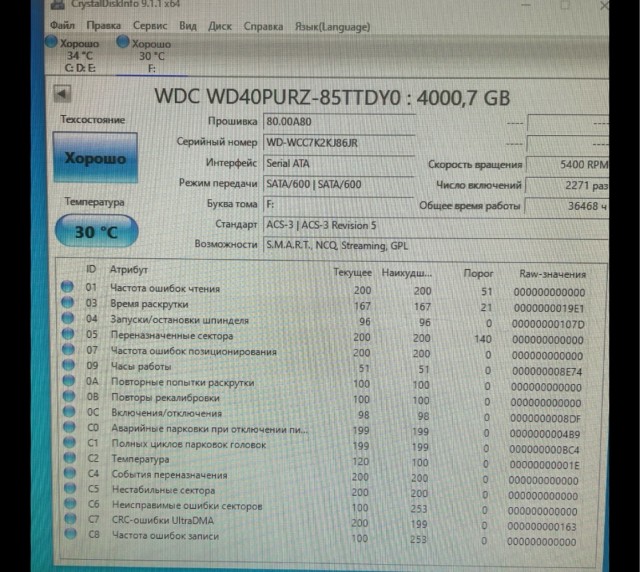Open the Справка menu

[263, 27]
